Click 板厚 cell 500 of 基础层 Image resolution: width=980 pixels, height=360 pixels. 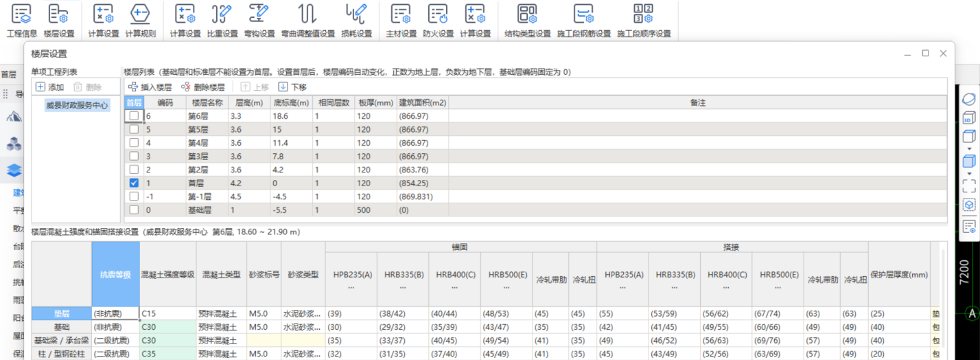[x=375, y=210]
